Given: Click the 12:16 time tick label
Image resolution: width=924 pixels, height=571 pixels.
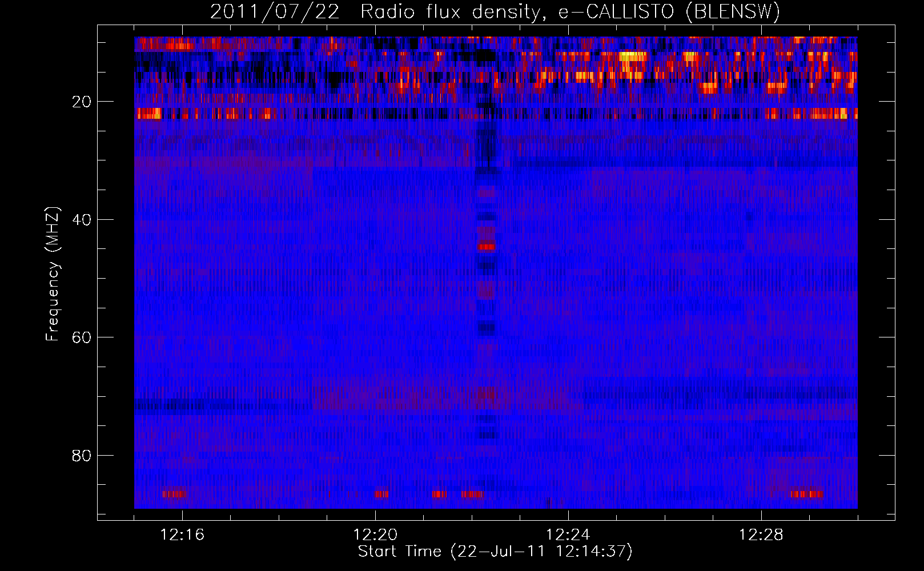Looking at the screenshot, I should pos(182,535).
